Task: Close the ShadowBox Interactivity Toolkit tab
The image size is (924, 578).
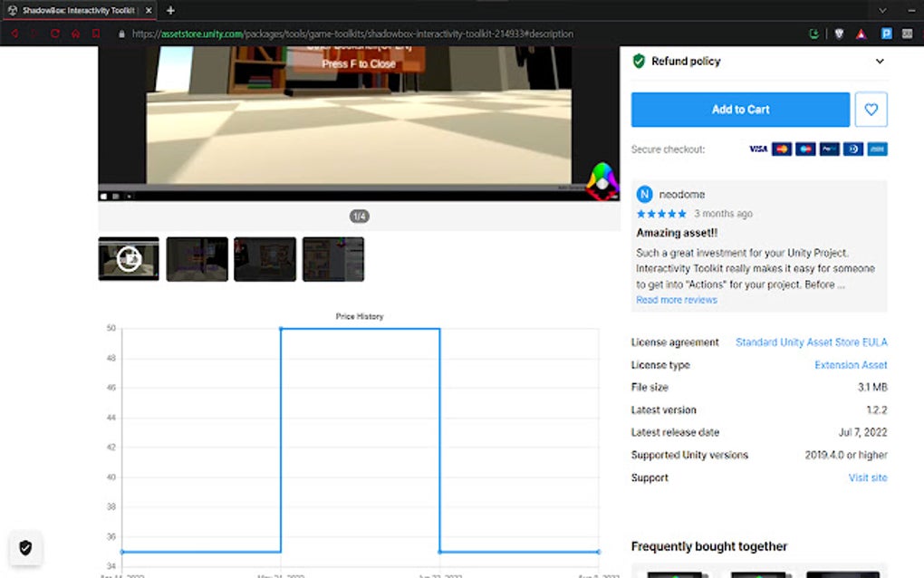Action: [149, 10]
